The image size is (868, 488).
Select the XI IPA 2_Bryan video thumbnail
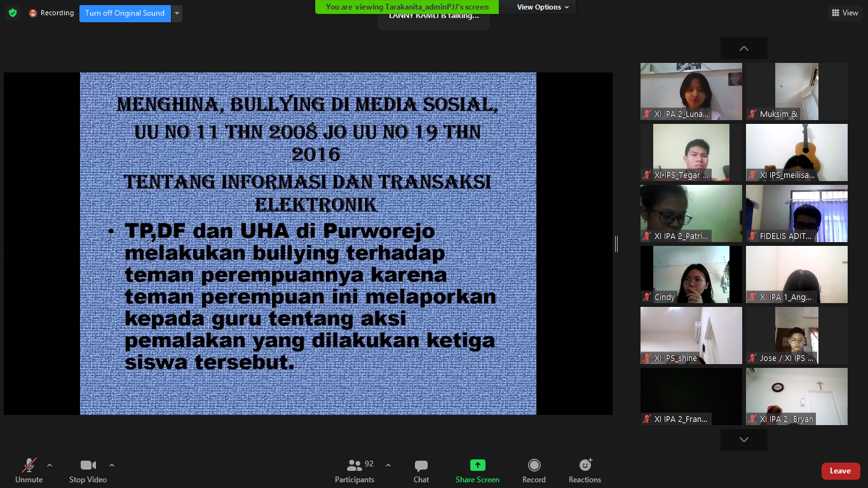[x=796, y=396]
